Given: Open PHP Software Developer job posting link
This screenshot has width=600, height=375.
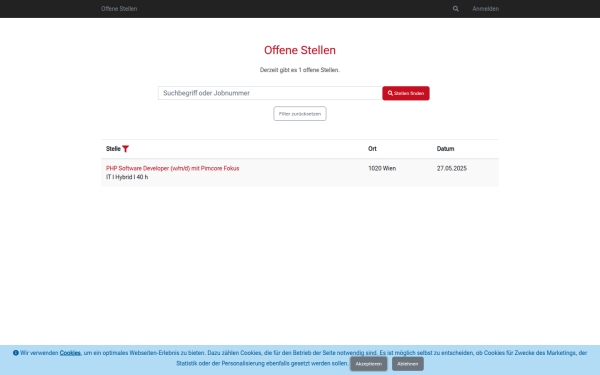Looking at the screenshot, I should (x=173, y=168).
